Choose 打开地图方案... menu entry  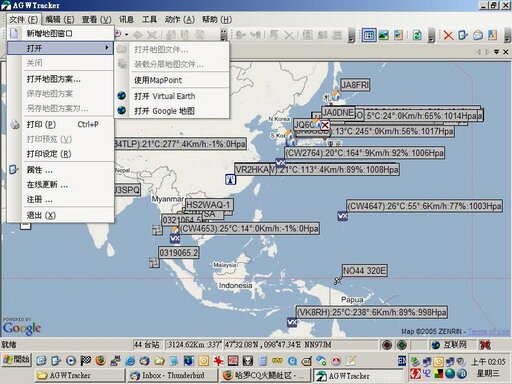(x=61, y=79)
